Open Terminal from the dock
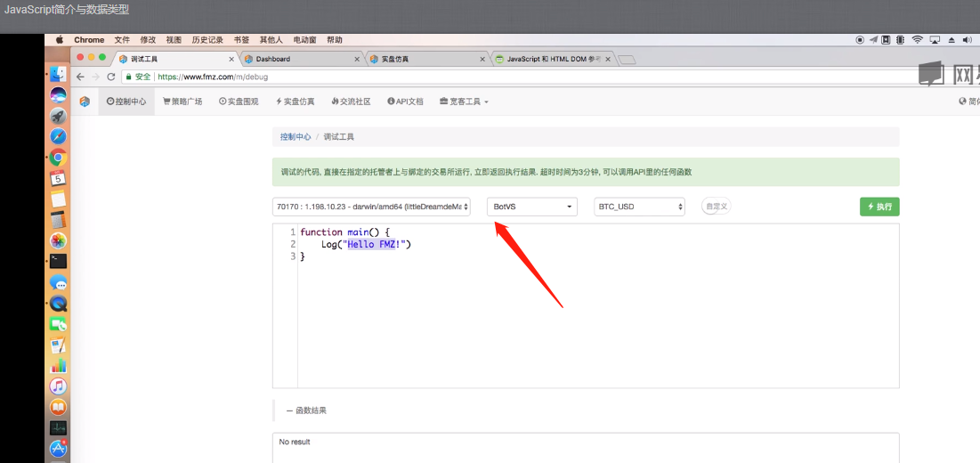This screenshot has height=463, width=980. click(58, 262)
